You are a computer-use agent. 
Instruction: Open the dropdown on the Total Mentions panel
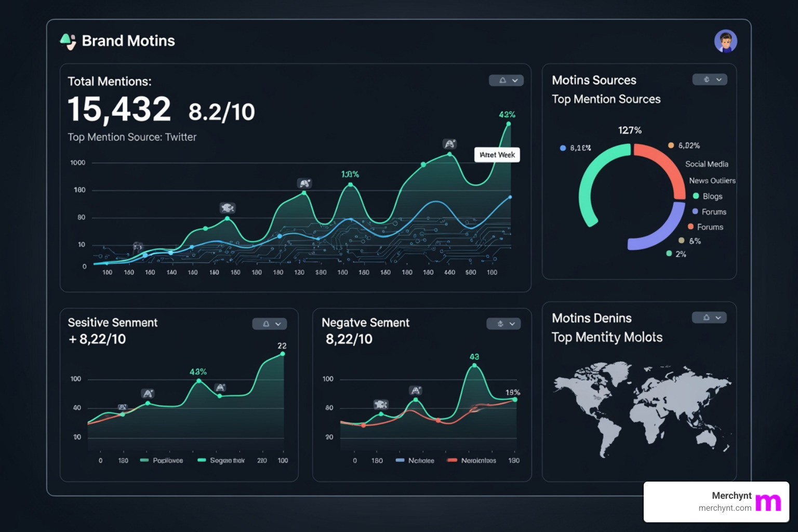tap(515, 80)
